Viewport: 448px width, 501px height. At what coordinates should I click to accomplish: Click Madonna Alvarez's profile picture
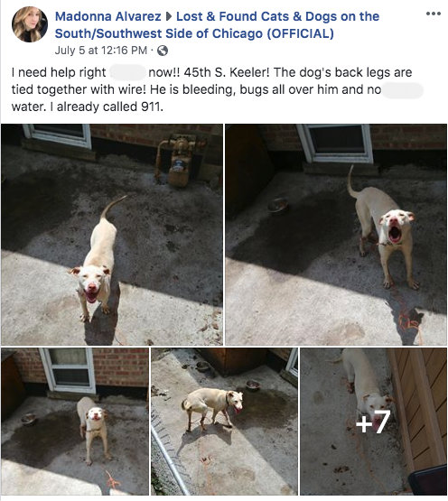tap(30, 24)
